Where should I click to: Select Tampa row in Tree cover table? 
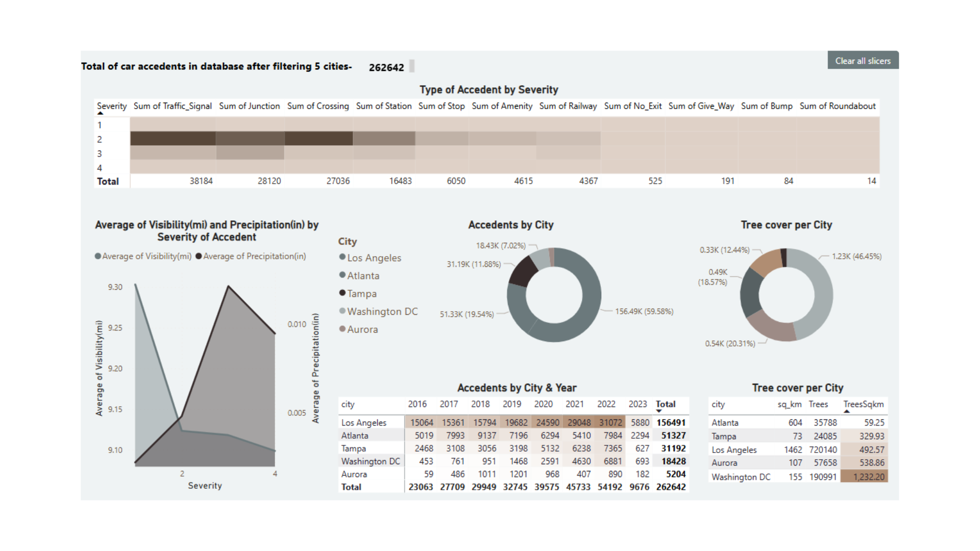tap(798, 436)
